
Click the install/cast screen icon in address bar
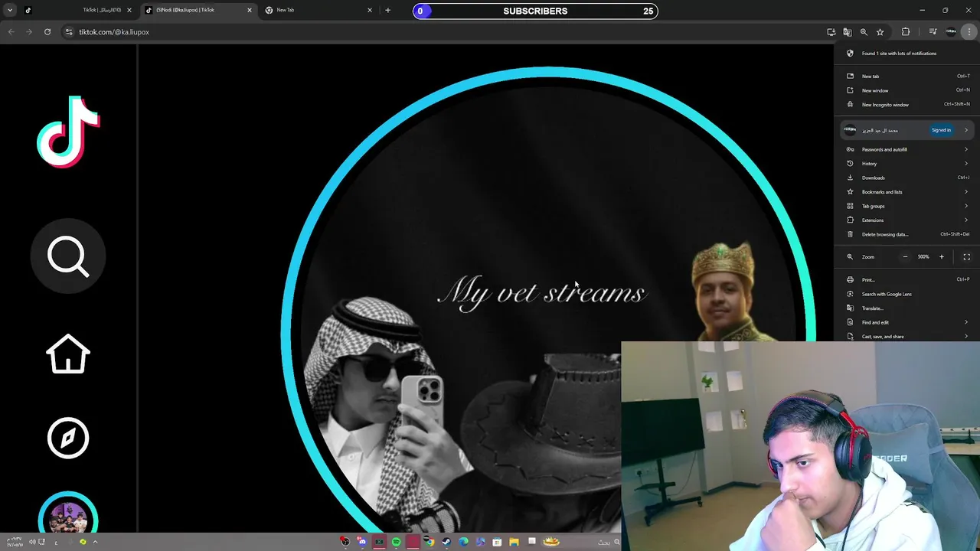coord(831,32)
